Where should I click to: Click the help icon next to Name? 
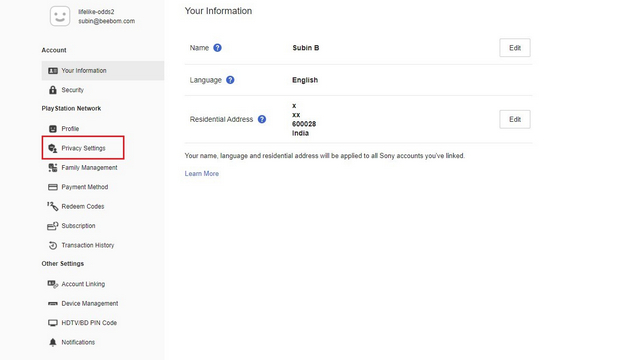click(218, 48)
